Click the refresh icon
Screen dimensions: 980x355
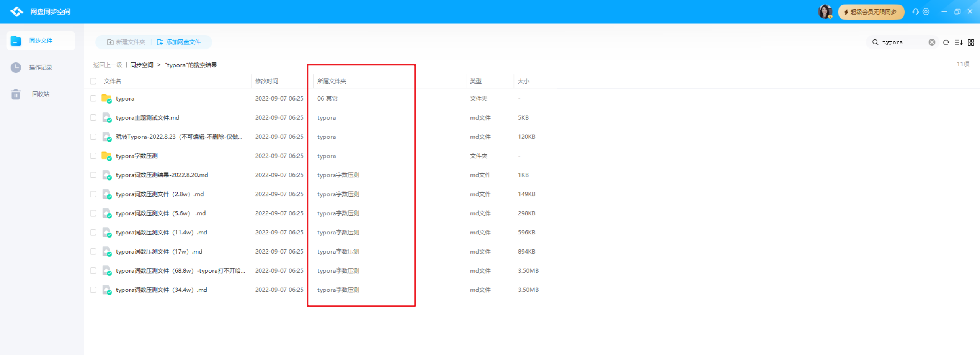click(946, 42)
